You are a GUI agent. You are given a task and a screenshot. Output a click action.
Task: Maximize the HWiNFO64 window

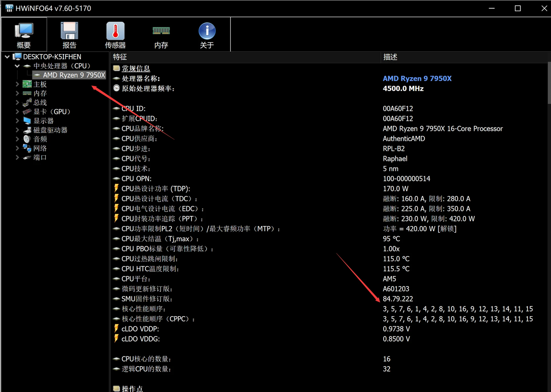coord(518,8)
